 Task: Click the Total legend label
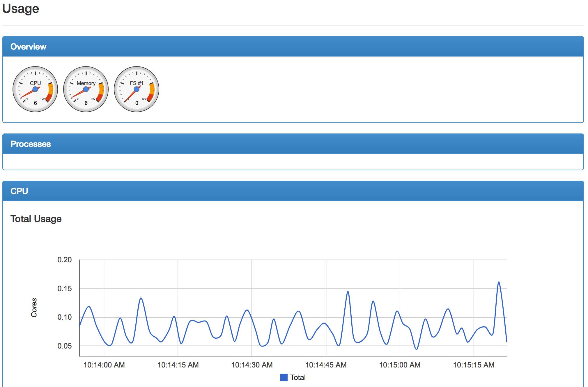298,377
